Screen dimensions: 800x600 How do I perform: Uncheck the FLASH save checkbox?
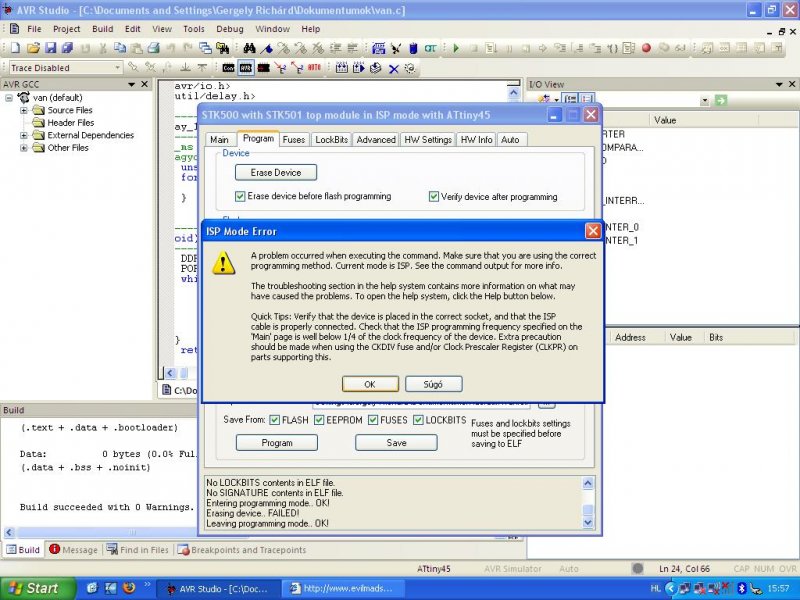pyautogui.click(x=274, y=420)
